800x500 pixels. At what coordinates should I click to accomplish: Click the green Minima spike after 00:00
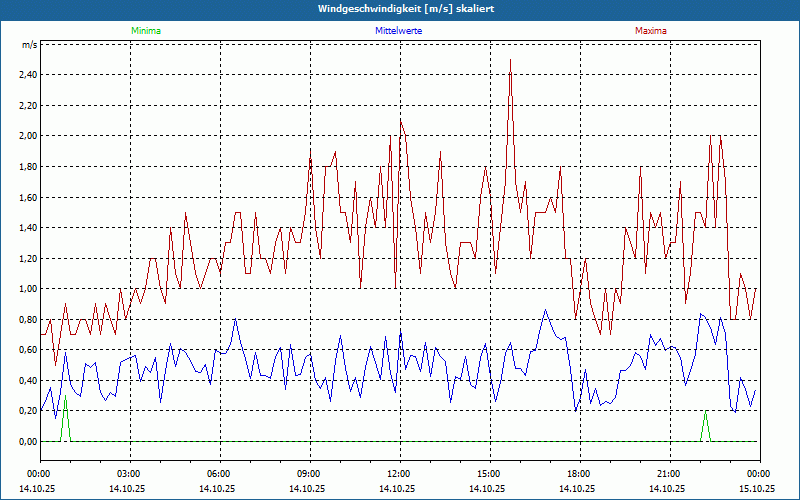click(x=65, y=402)
